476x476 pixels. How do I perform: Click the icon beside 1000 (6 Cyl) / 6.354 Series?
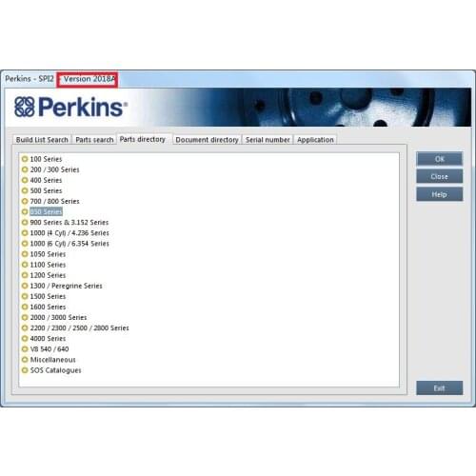(25, 244)
